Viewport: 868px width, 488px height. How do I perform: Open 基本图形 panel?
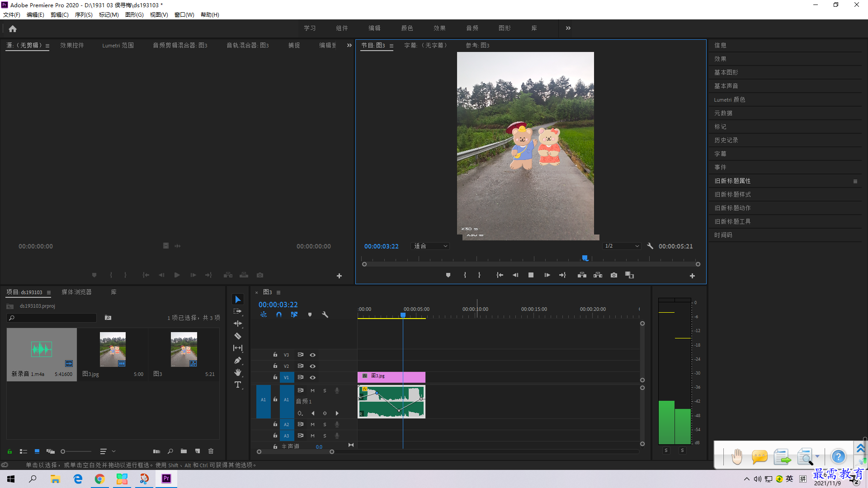(x=726, y=72)
